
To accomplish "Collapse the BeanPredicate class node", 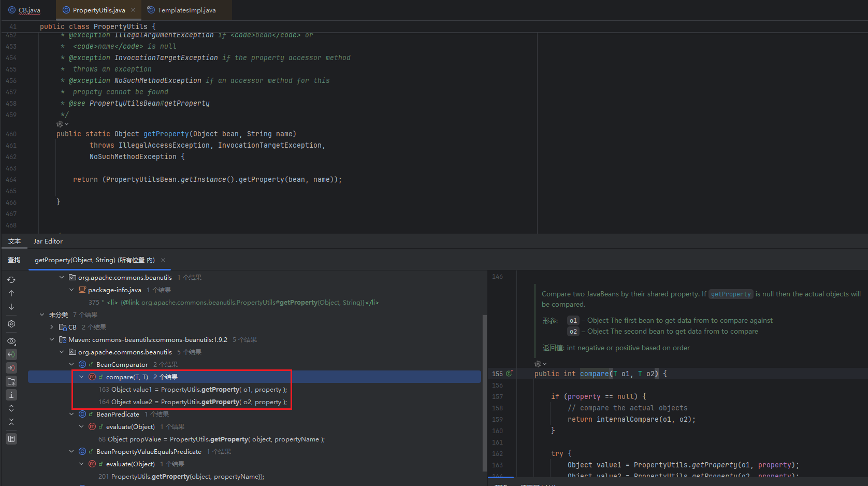I will click(71, 414).
